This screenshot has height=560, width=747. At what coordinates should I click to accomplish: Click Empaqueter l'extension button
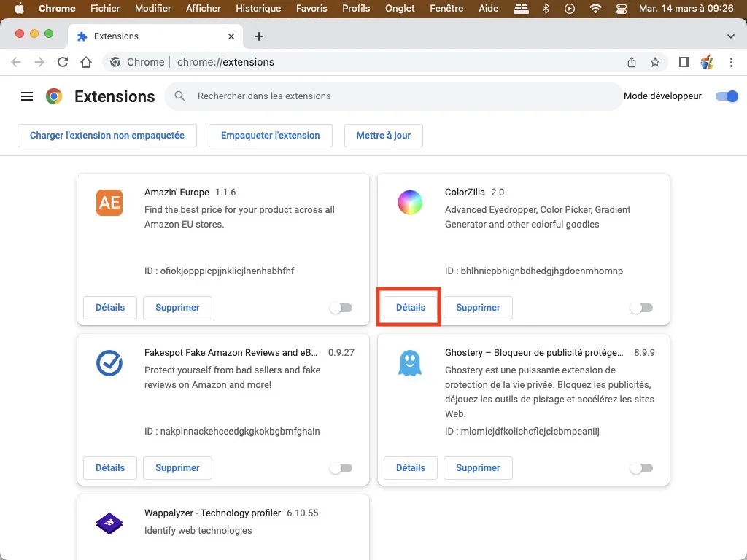point(270,135)
